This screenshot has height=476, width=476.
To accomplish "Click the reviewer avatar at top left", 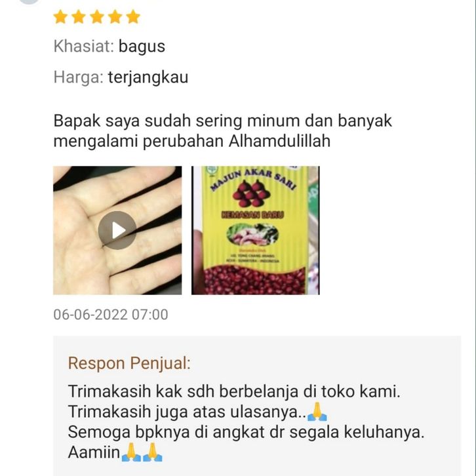I will pyautogui.click(x=29, y=1).
